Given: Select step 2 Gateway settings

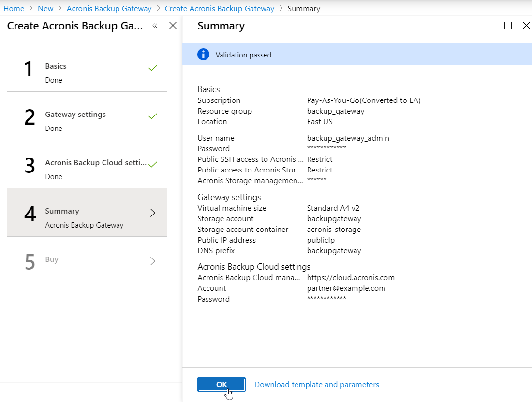Looking at the screenshot, I should 87,116.
